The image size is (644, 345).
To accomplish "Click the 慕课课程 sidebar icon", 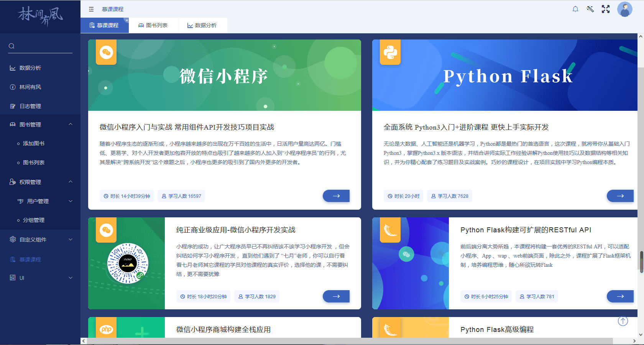I will click(x=13, y=260).
